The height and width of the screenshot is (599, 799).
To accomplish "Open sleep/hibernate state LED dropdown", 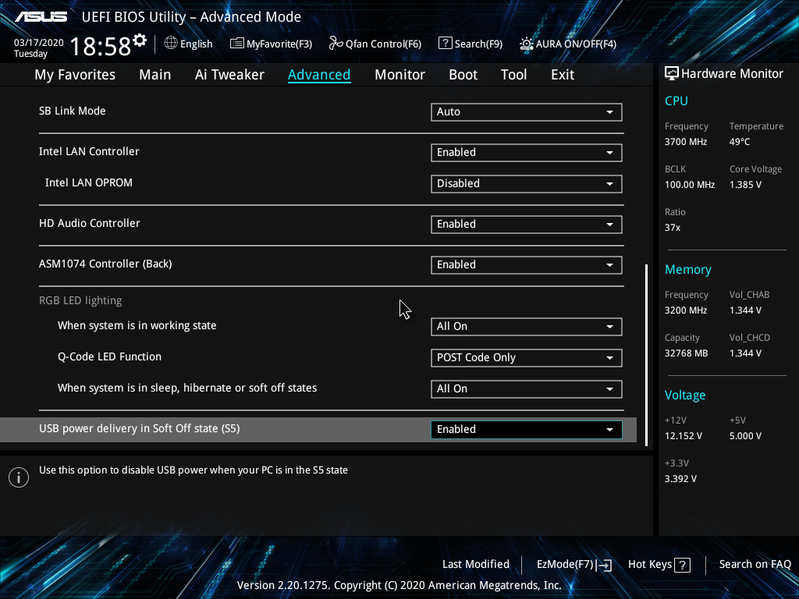I will (x=526, y=389).
